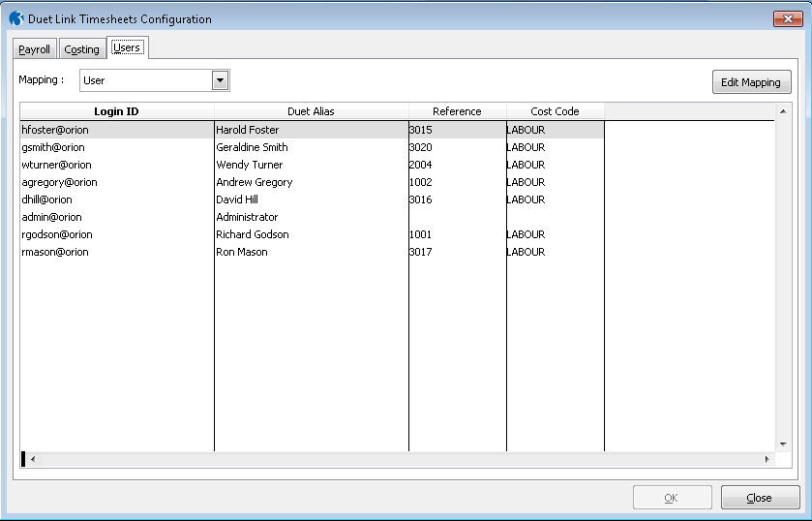
Task: Click the Duet Alias column header
Action: [x=312, y=111]
